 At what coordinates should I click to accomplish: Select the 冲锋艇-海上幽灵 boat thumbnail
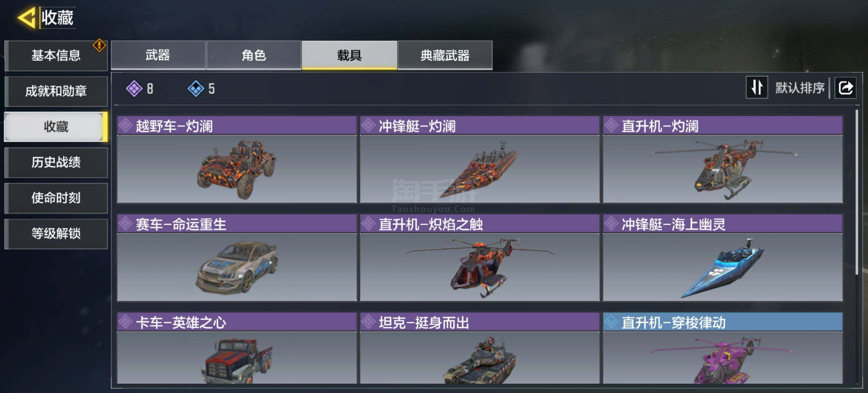click(722, 267)
